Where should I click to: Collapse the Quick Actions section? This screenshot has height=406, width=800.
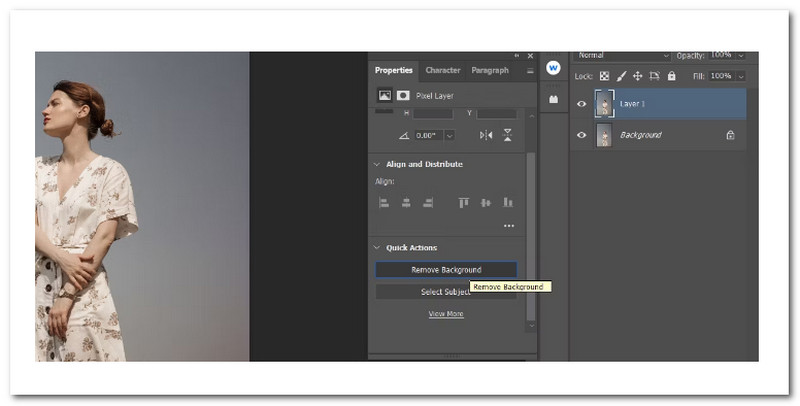coord(377,247)
